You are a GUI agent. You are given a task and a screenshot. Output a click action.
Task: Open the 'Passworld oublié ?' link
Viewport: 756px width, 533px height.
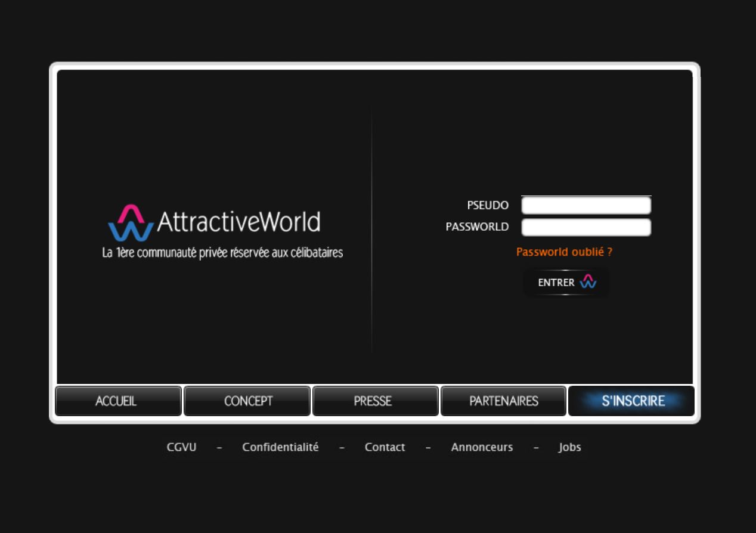(564, 252)
